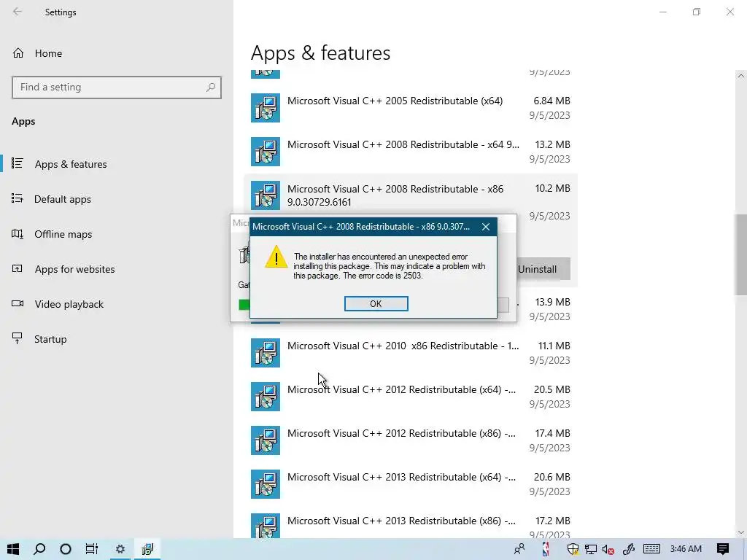This screenshot has width=747, height=560.
Task: Select Microsoft Visual C++ 2008 Redistributable x64 entry
Action: [x=411, y=152]
